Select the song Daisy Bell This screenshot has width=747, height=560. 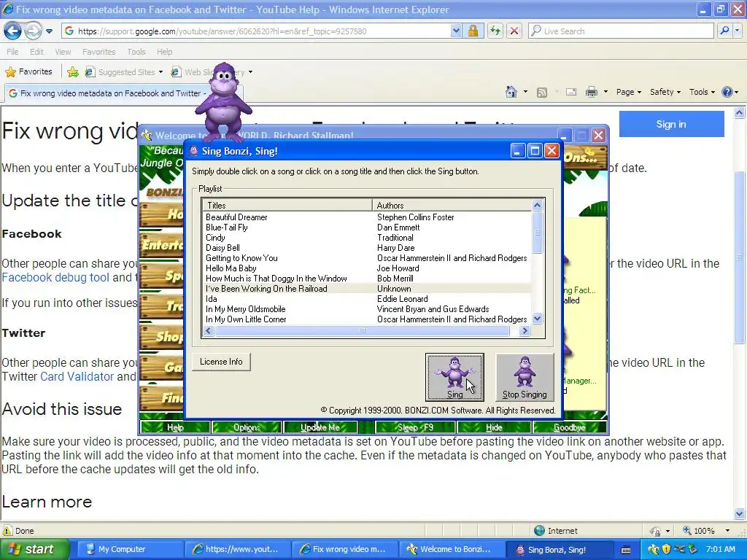222,248
